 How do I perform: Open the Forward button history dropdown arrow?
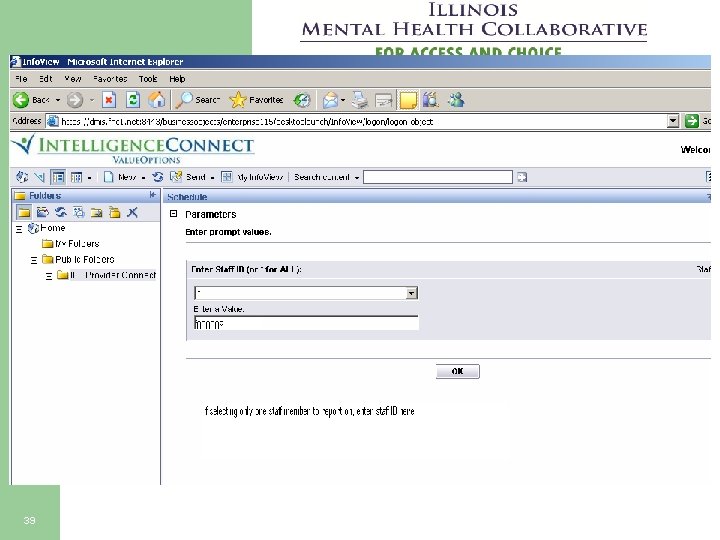tap(92, 100)
